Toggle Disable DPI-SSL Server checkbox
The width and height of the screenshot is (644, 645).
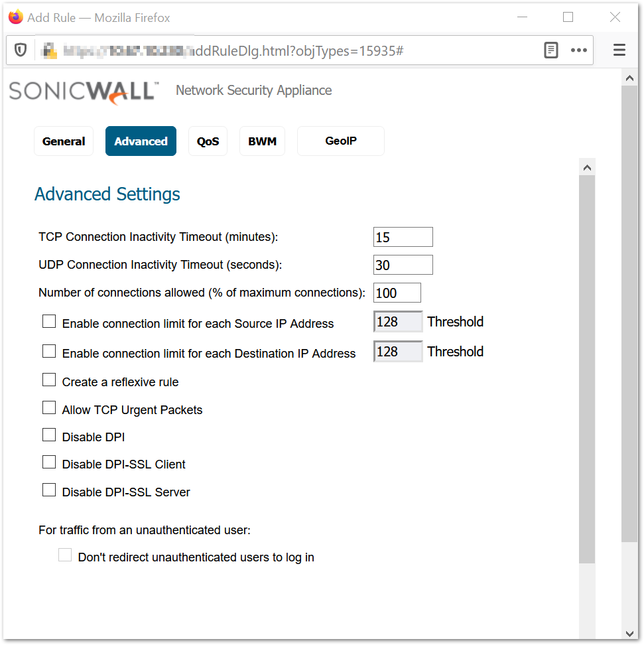coord(49,490)
